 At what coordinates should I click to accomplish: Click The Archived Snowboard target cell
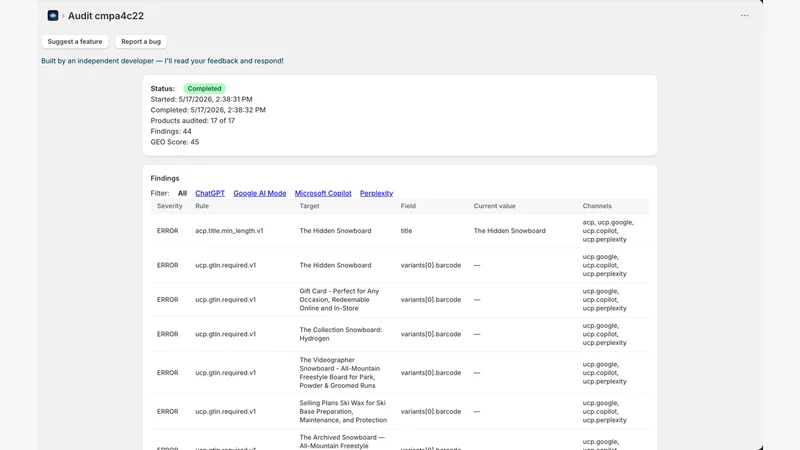[342, 442]
